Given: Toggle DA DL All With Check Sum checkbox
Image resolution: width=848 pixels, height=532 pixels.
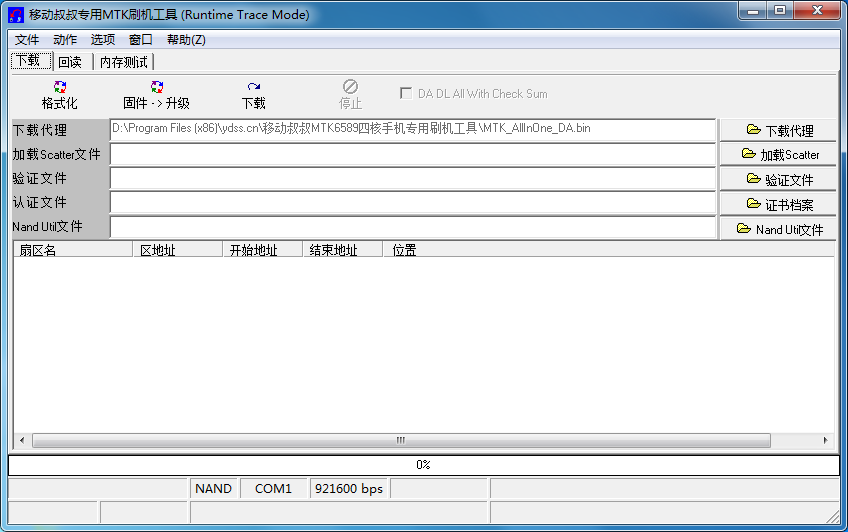Looking at the screenshot, I should (406, 93).
